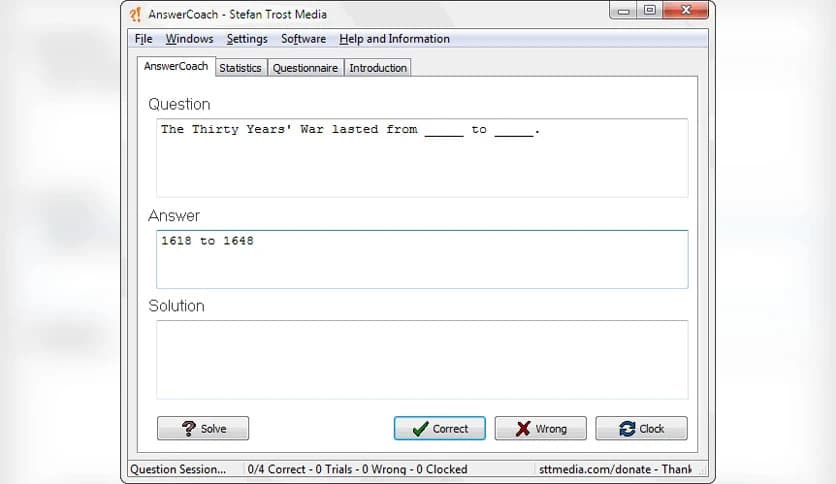Click the Solve button

(x=203, y=428)
